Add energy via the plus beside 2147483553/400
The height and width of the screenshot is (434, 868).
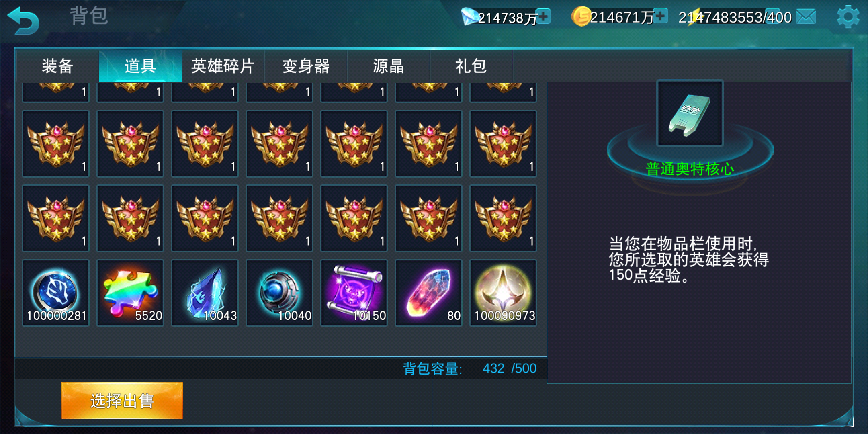[772, 16]
